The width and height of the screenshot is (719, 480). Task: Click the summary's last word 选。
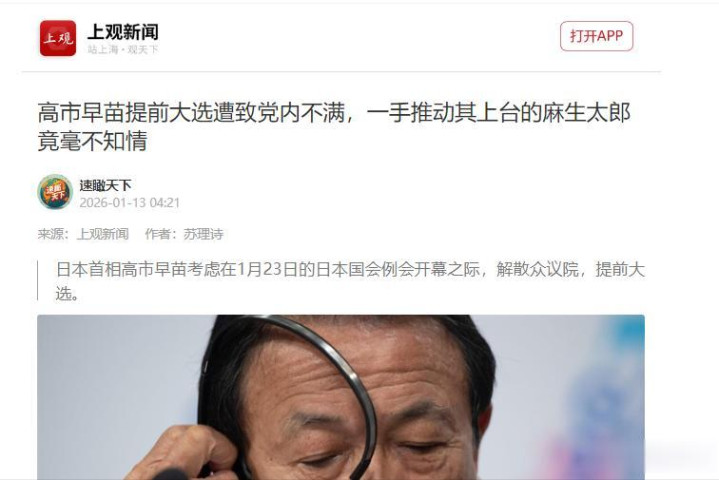pyautogui.click(x=67, y=293)
